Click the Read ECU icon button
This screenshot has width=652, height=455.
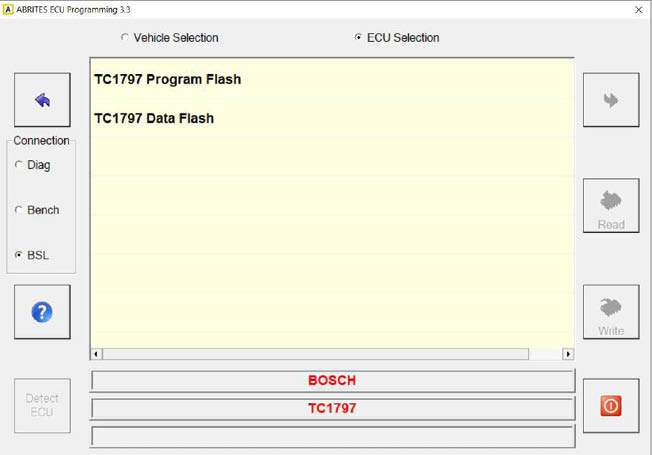610,206
